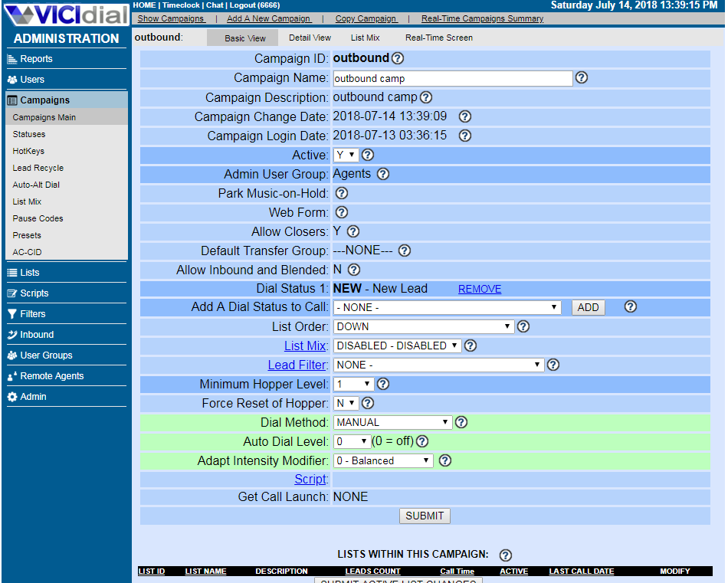The image size is (728, 583).
Task: Click the Users section icon
Action: click(11, 78)
